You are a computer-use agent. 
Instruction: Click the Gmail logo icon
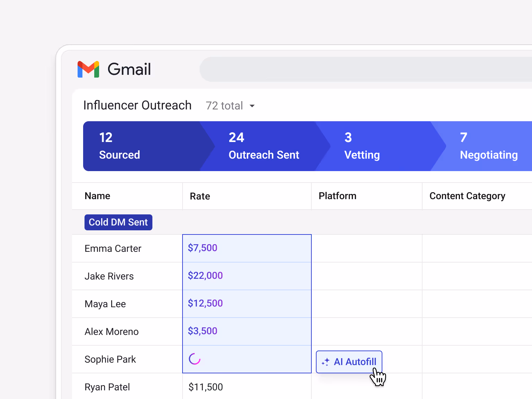point(88,69)
